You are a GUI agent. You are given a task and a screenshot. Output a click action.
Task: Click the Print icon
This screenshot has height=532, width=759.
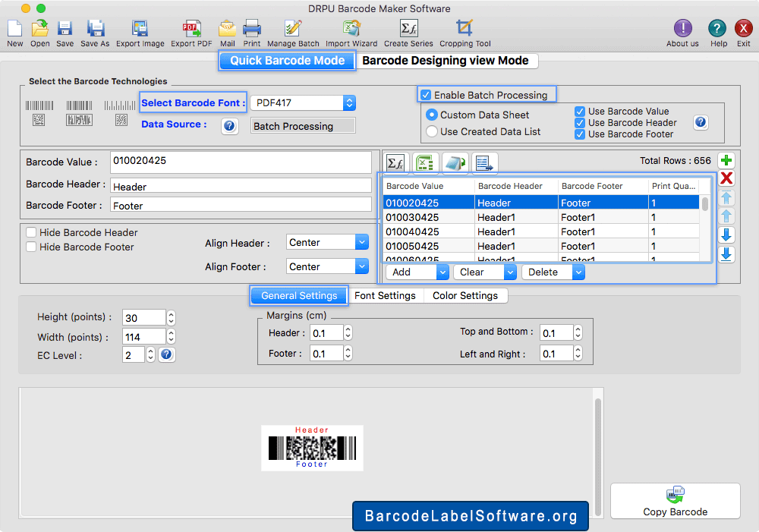pos(252,29)
